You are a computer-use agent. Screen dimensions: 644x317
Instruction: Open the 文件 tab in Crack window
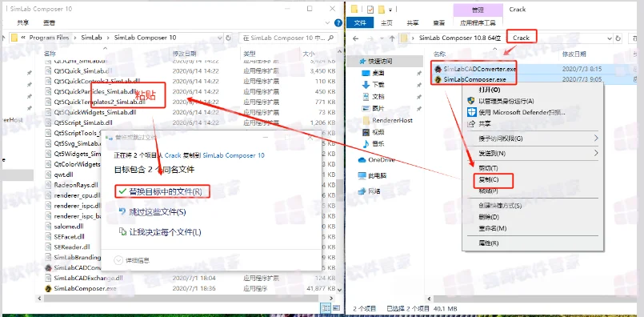360,23
